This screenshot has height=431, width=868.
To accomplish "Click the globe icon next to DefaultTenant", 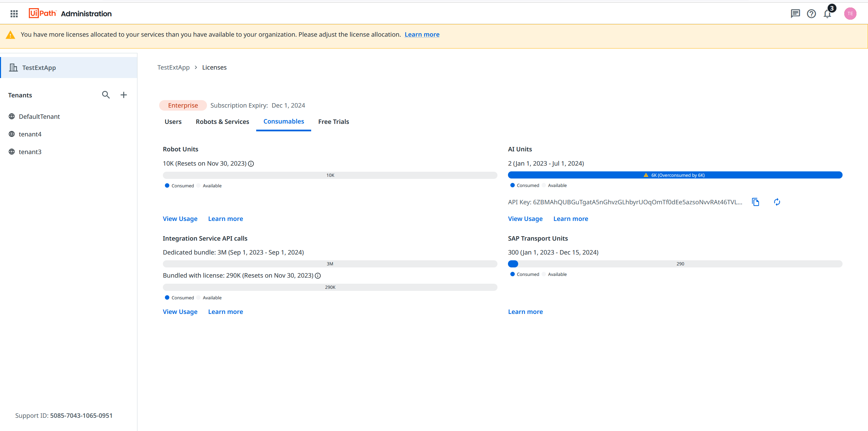I will tap(12, 116).
